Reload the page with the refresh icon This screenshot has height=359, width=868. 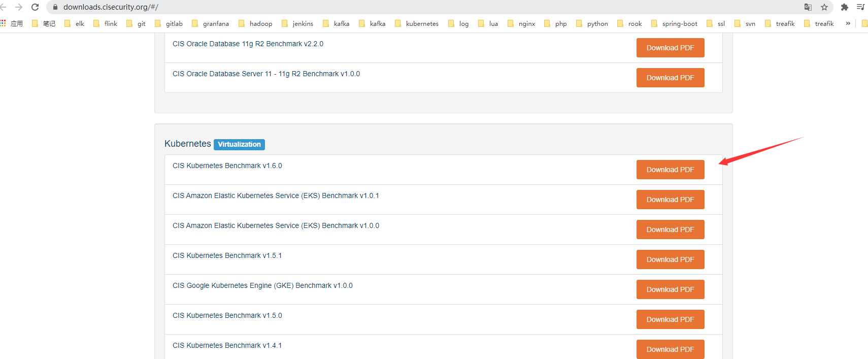(35, 7)
